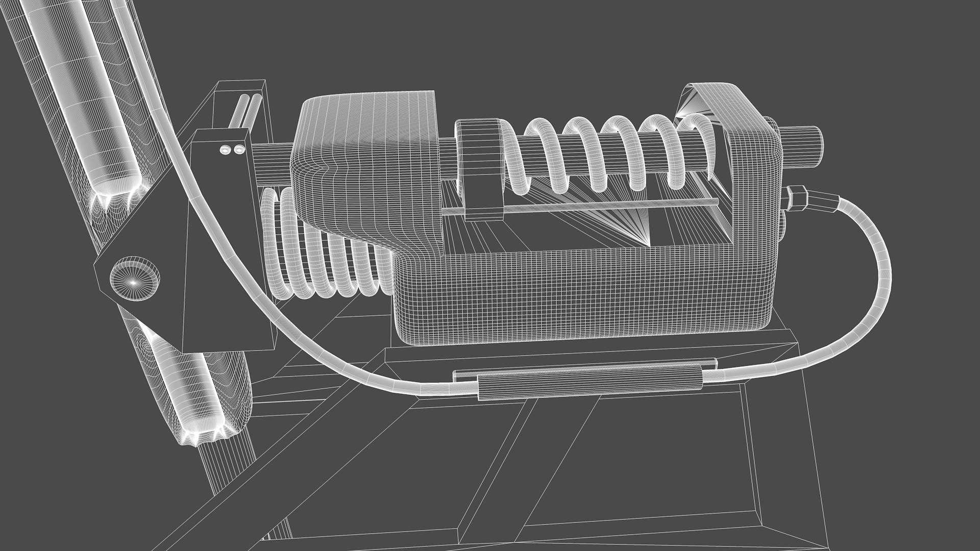Click the left small screw on bracket block
The height and width of the screenshot is (551, 980).
click(x=226, y=149)
